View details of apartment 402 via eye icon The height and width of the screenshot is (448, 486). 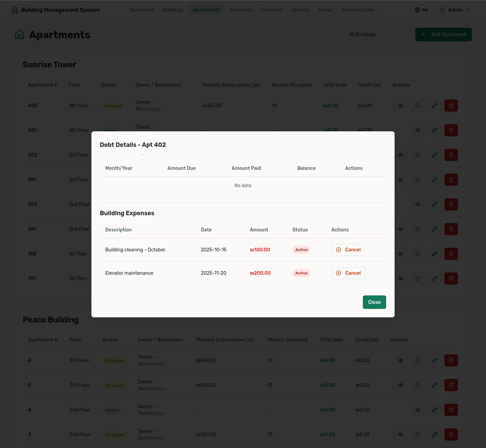[400, 106]
